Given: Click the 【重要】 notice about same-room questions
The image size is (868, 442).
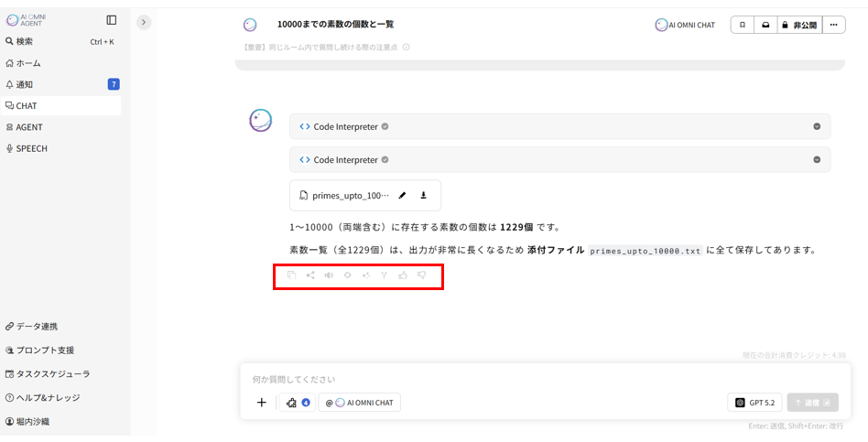Looking at the screenshot, I should tap(320, 48).
